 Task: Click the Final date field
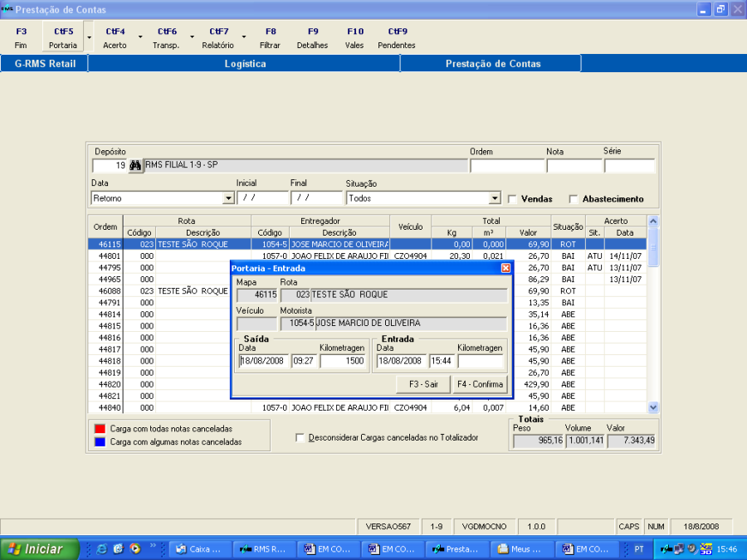click(316, 197)
